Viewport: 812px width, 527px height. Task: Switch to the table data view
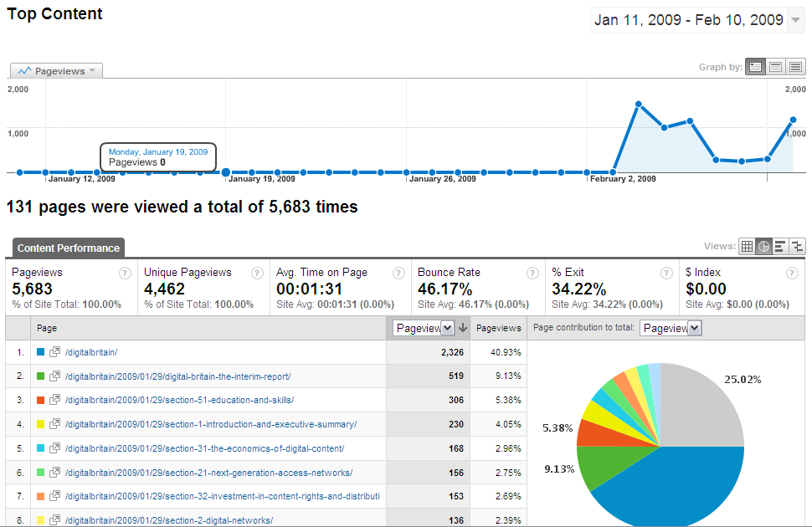[747, 246]
